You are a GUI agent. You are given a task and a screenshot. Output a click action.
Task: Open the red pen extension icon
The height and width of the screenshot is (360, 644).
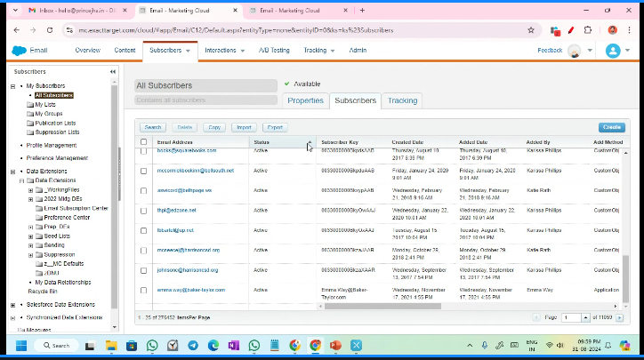pos(571,30)
